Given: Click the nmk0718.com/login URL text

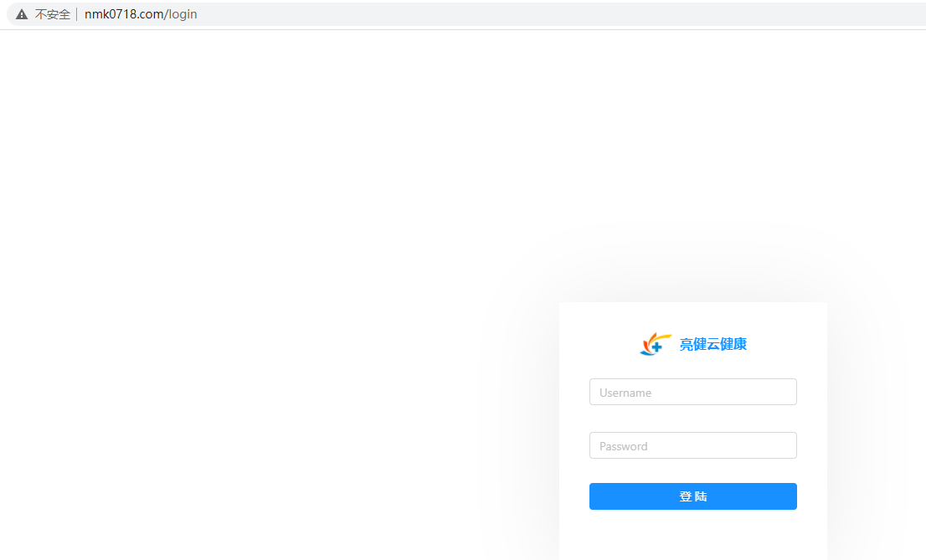Looking at the screenshot, I should [x=141, y=14].
